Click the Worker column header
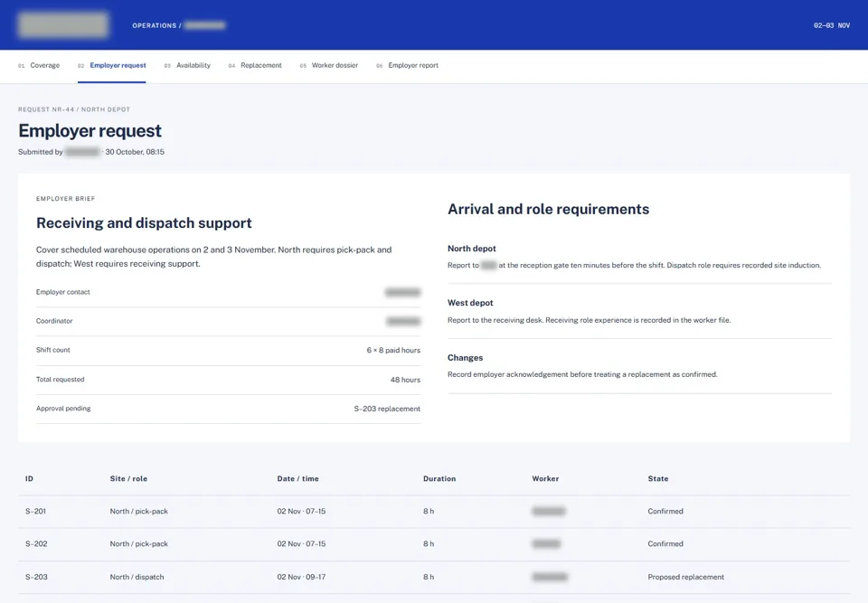The height and width of the screenshot is (603, 868). (x=545, y=478)
